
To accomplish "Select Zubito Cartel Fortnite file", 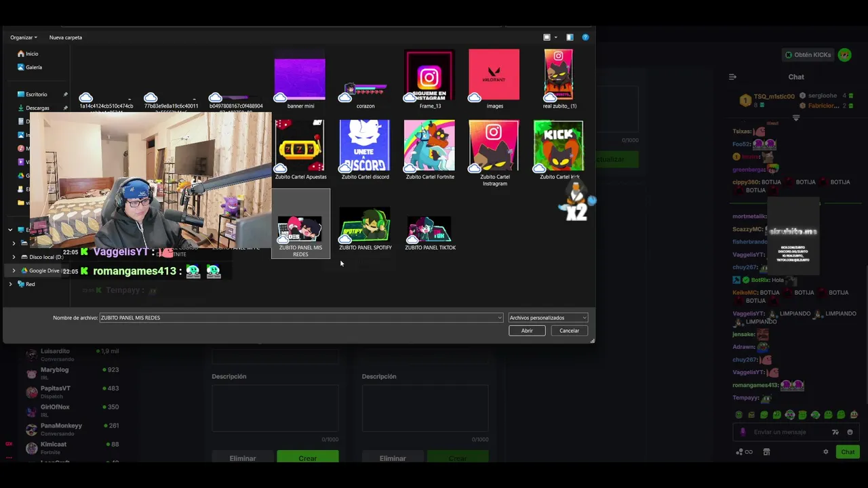I will (x=430, y=150).
